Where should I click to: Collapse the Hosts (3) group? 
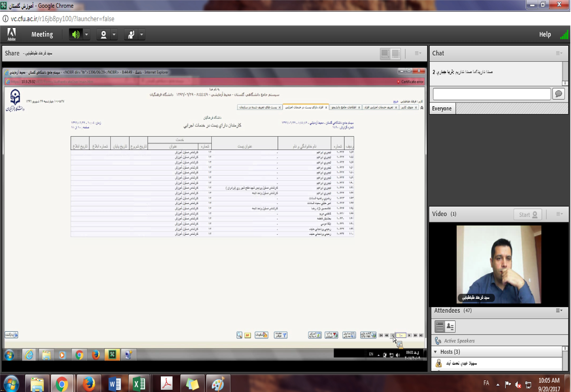point(435,352)
